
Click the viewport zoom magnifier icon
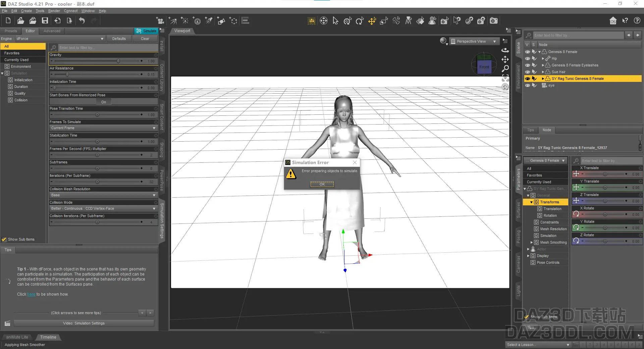coord(505,68)
